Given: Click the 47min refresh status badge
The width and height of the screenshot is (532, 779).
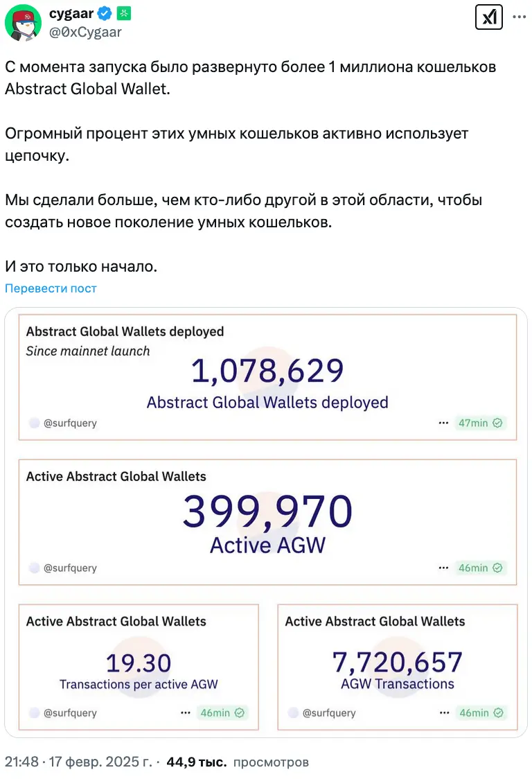Looking at the screenshot, I should 480,423.
